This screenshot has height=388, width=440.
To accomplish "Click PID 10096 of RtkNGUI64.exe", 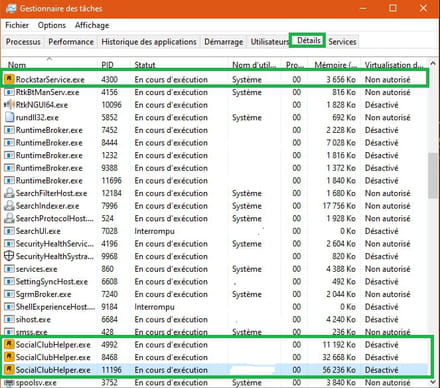I will pyautogui.click(x=111, y=105).
